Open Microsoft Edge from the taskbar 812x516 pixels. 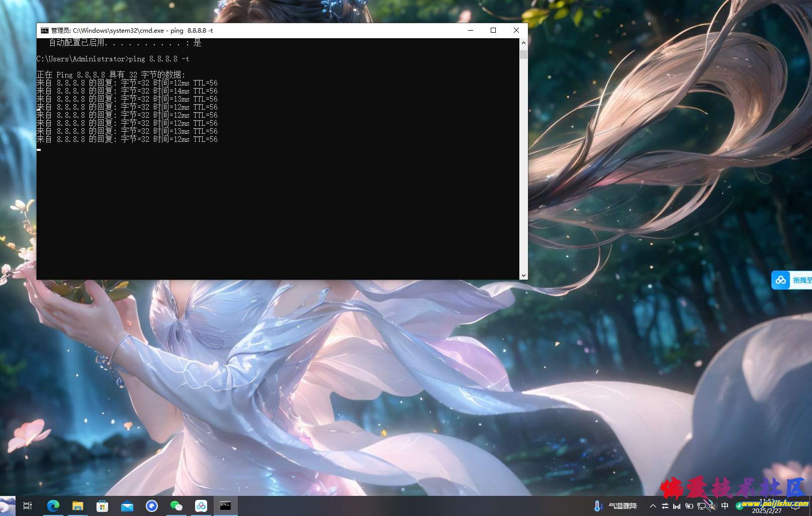coord(53,506)
